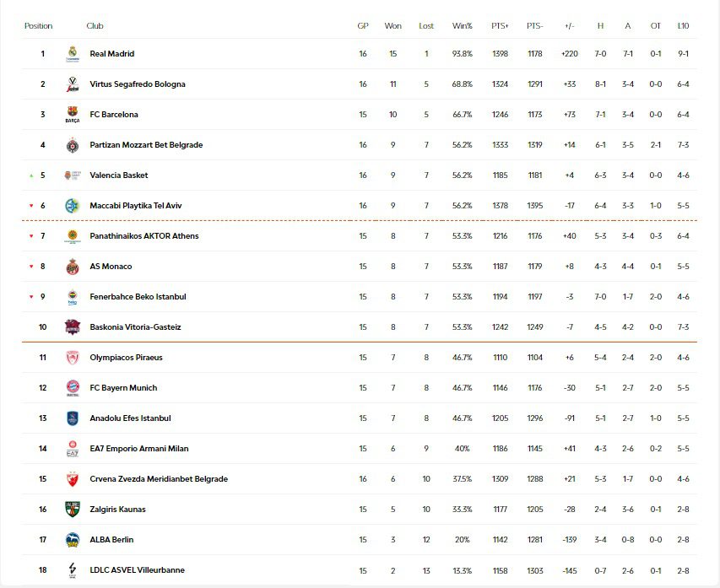Click the Maccabi Playtika Tel Aviv logo
Viewport: 720px width, 588px height.
[73, 206]
